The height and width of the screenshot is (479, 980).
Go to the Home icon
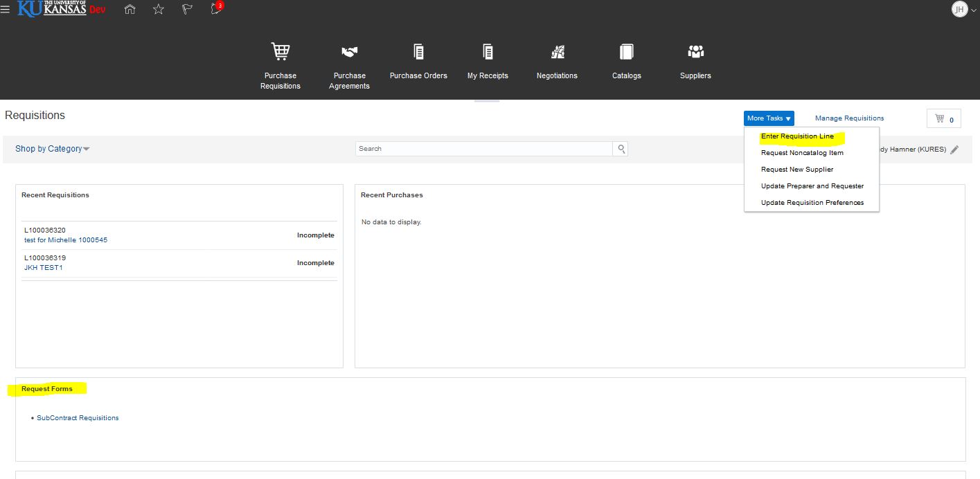click(130, 9)
